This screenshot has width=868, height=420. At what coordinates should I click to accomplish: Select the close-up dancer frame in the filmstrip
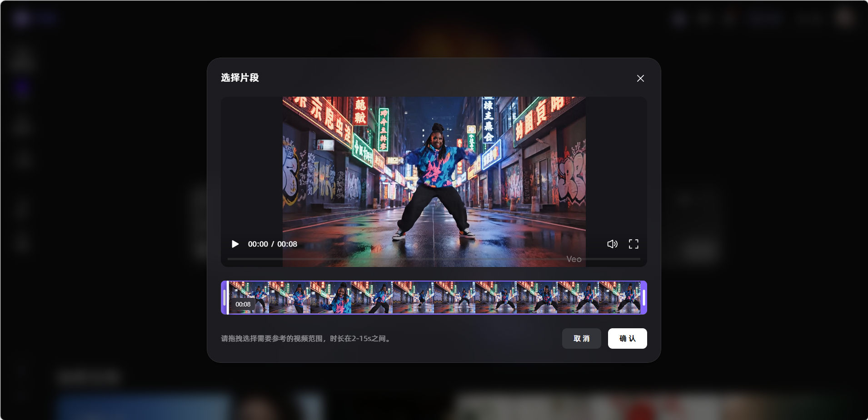[331, 298]
